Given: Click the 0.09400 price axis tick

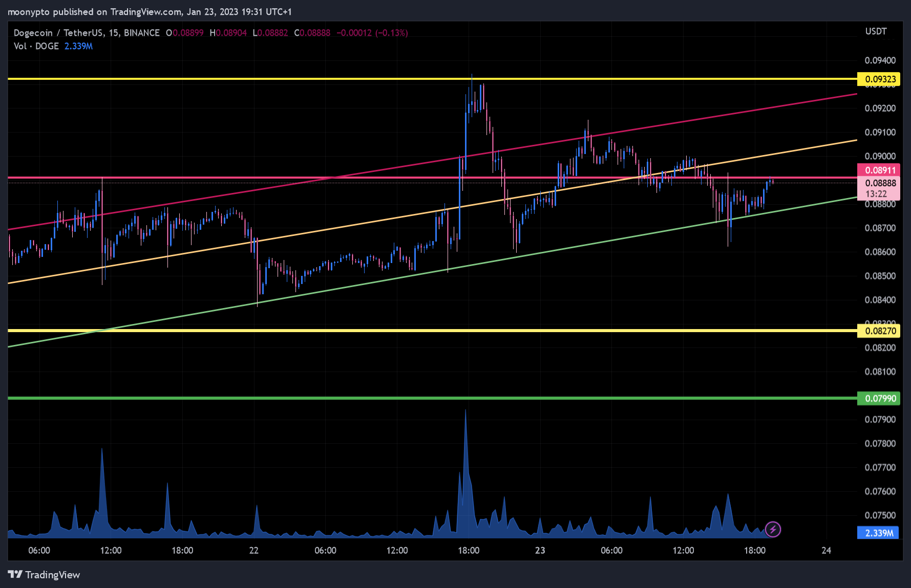Looking at the screenshot, I should click(x=880, y=60).
